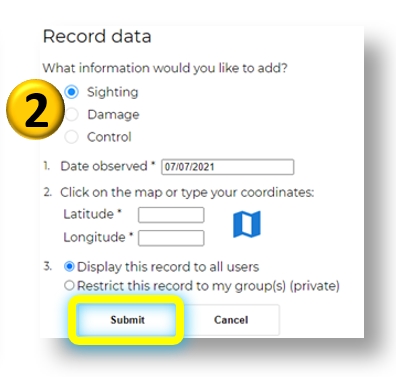Choose the Restrict to my group(s) radio circle
The image size is (396, 377).
[x=69, y=285]
